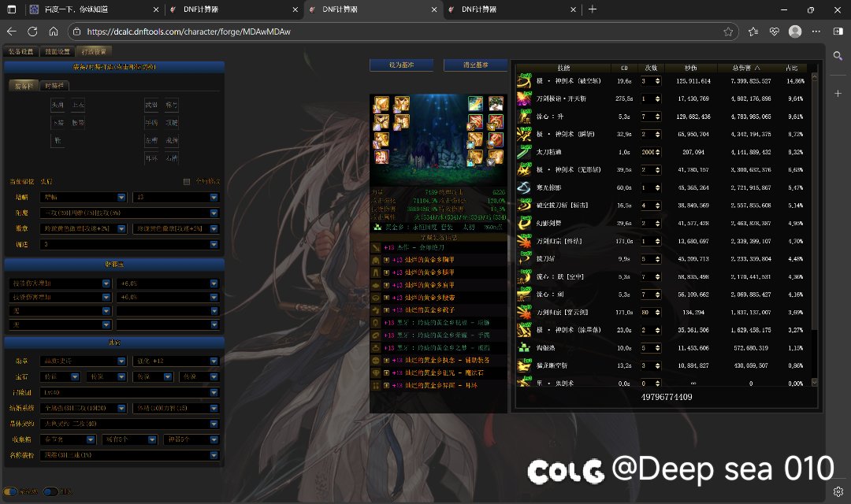Click the address bar URL field

point(402,31)
